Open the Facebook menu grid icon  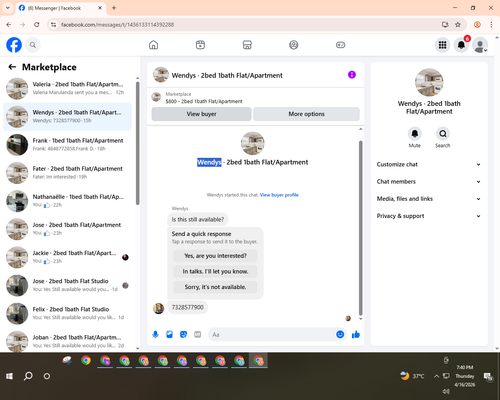click(442, 45)
